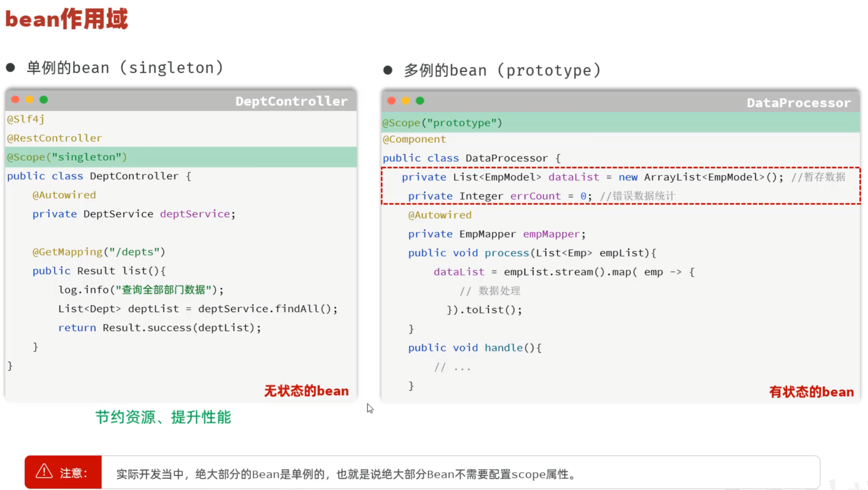Click the highlighted @Scope("prototype") line

pos(442,123)
